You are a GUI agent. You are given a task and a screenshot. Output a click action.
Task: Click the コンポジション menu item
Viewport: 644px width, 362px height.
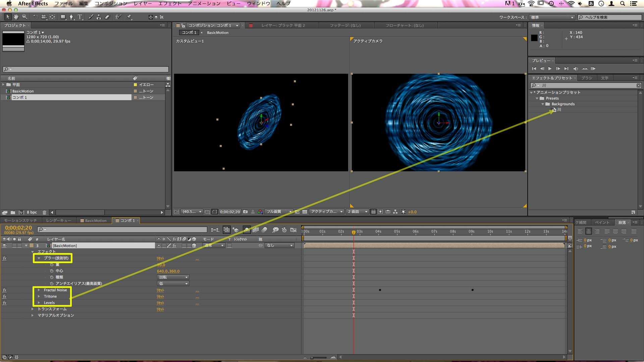tap(111, 3)
